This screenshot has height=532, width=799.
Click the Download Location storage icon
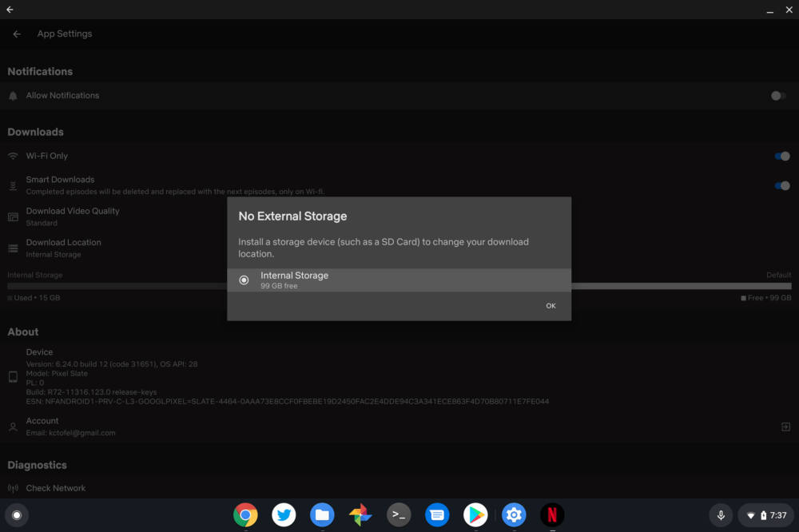click(x=14, y=248)
